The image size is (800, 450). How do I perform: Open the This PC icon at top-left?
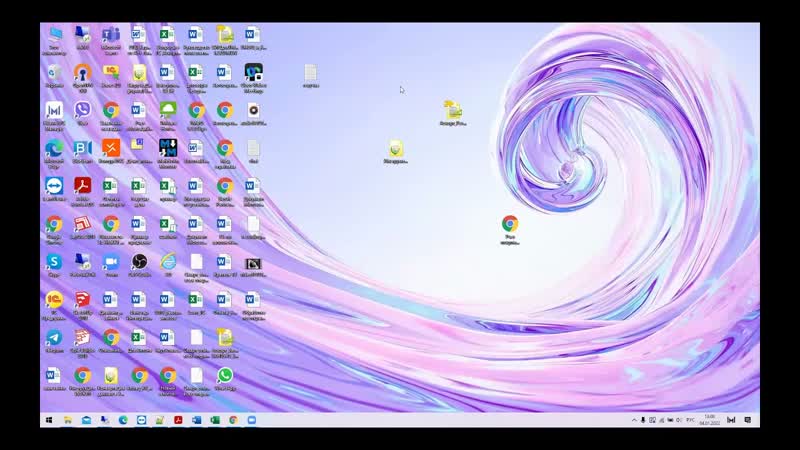coord(54,36)
